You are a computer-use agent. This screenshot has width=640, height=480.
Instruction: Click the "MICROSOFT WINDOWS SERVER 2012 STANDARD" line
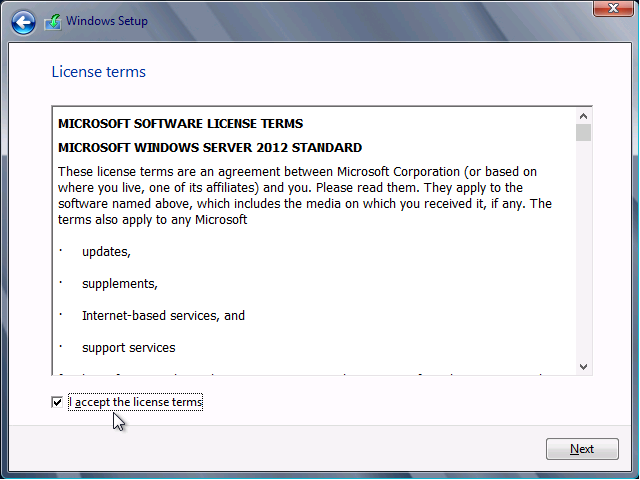point(210,147)
